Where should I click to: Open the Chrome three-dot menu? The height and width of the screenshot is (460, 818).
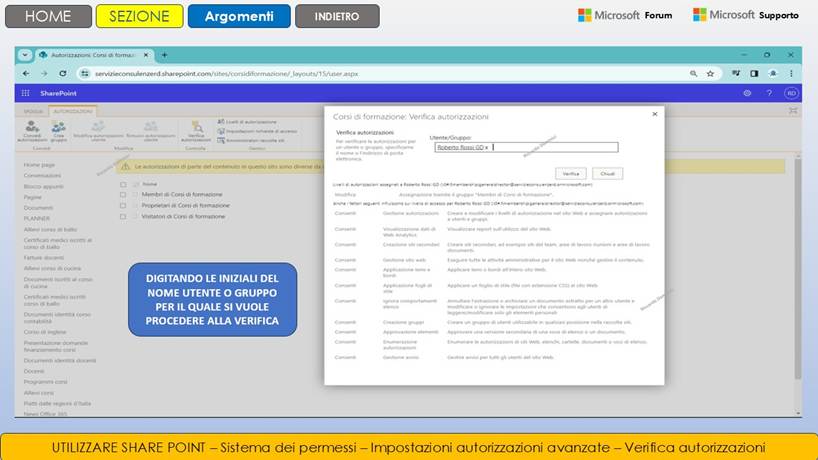point(791,74)
